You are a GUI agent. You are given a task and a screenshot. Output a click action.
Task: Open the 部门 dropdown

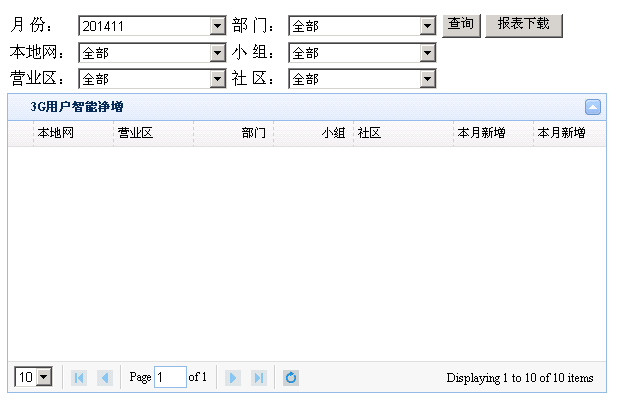(x=362, y=26)
